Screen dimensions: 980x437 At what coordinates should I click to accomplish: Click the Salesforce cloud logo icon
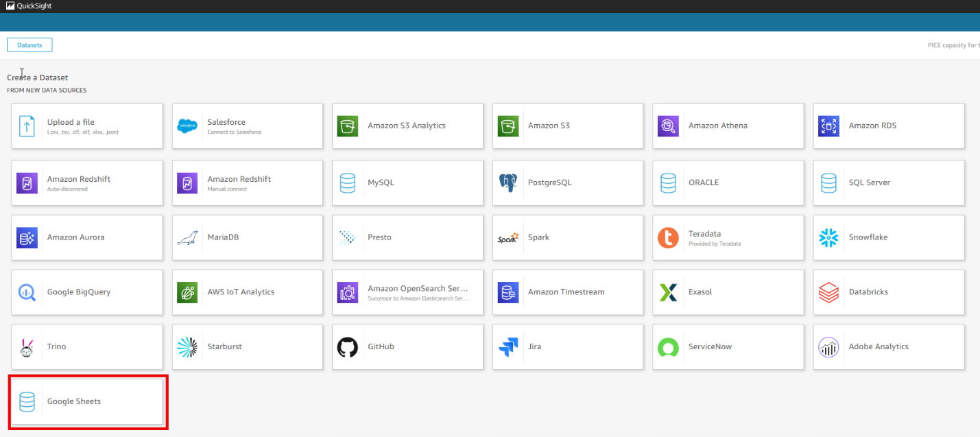187,126
